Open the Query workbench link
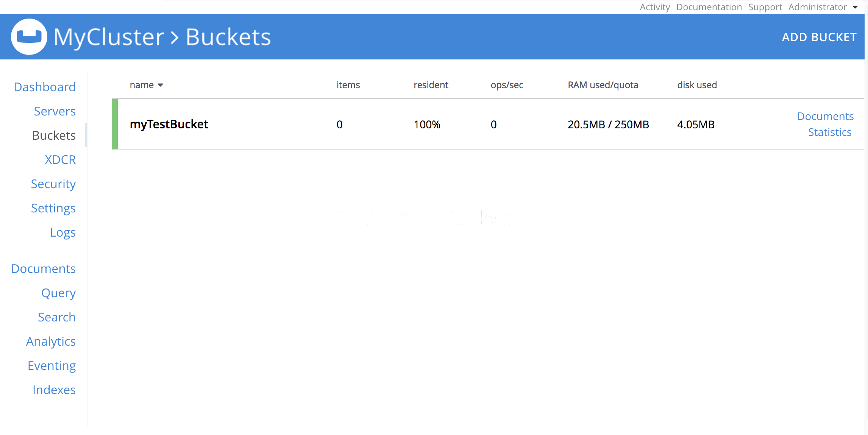The height and width of the screenshot is (435, 868). point(58,293)
